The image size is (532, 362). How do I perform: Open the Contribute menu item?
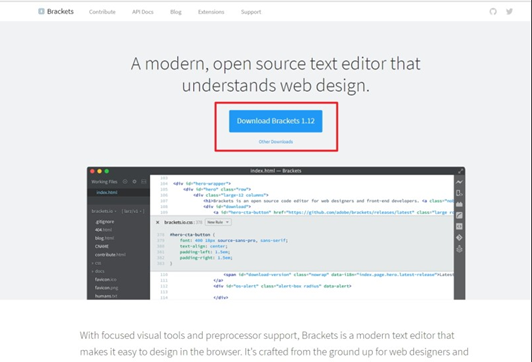pos(102,12)
